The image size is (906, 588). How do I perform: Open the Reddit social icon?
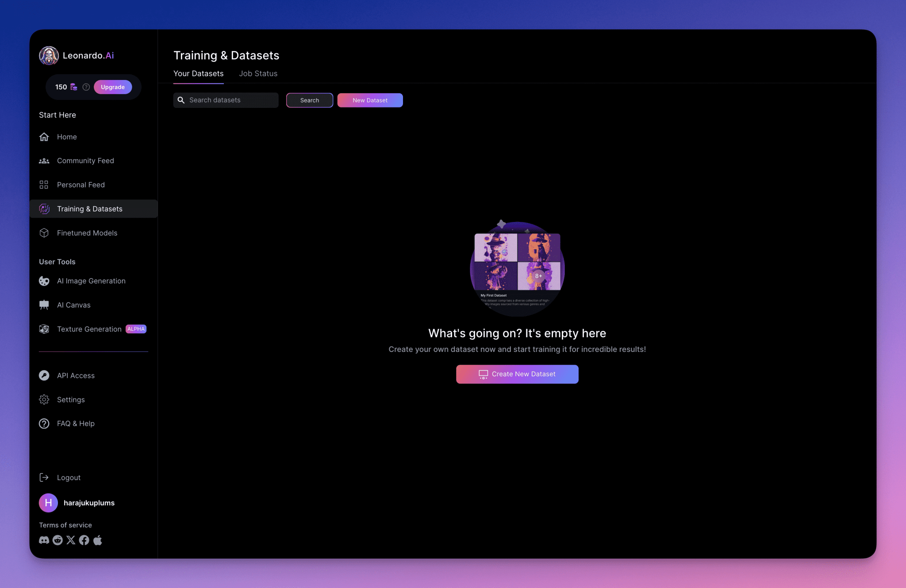point(58,540)
